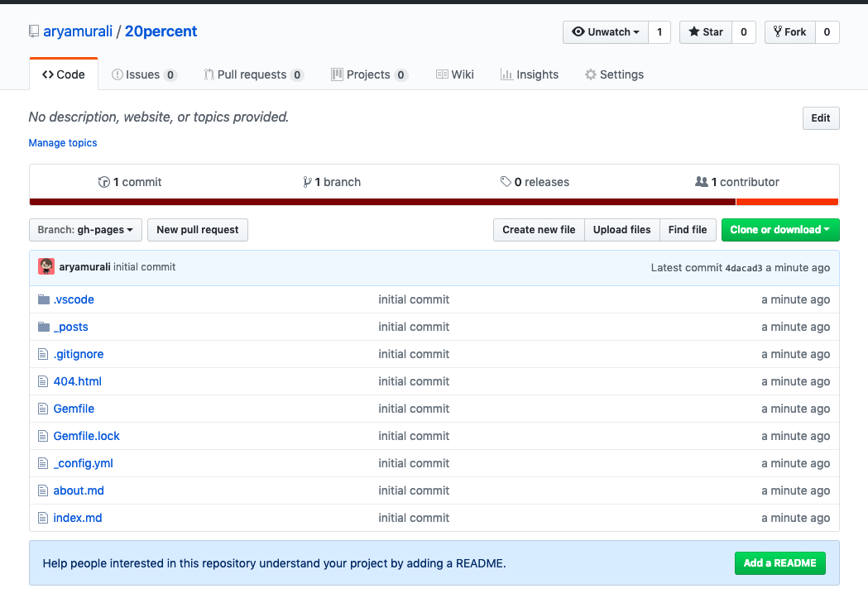Open the 404.html file
Image resolution: width=868 pixels, height=598 pixels.
(x=78, y=381)
